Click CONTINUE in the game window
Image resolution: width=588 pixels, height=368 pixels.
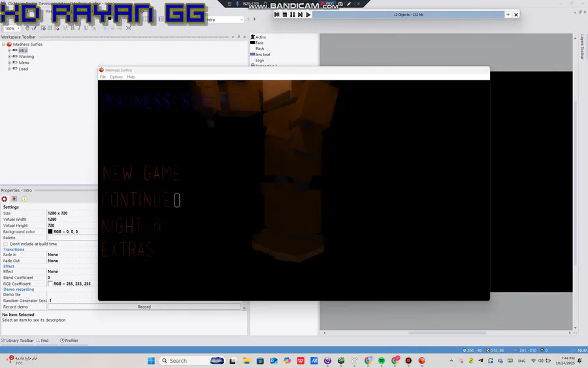tap(136, 200)
